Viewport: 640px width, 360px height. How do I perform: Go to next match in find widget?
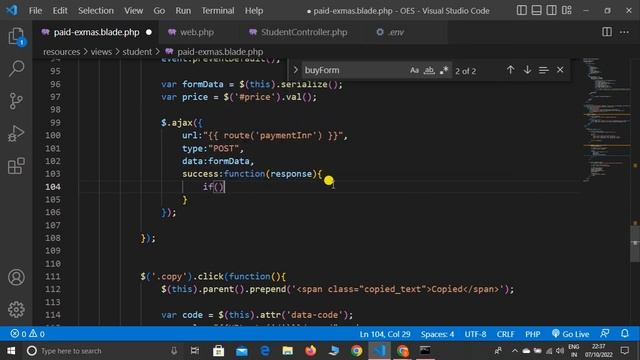coord(527,70)
